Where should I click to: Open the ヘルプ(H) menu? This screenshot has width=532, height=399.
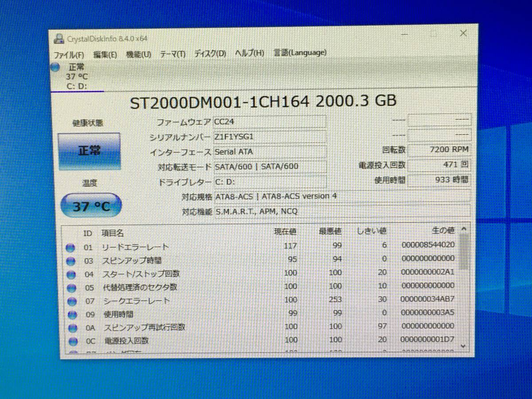250,53
